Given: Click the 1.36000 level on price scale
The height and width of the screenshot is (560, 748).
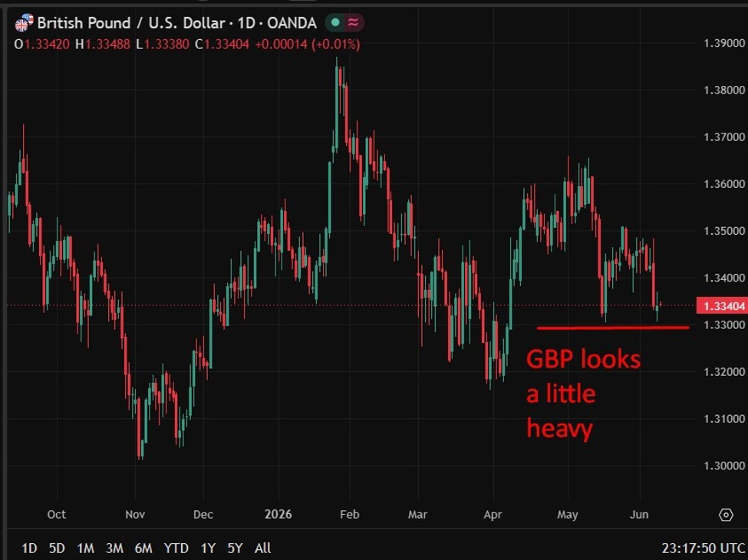Looking at the screenshot, I should pos(723,183).
